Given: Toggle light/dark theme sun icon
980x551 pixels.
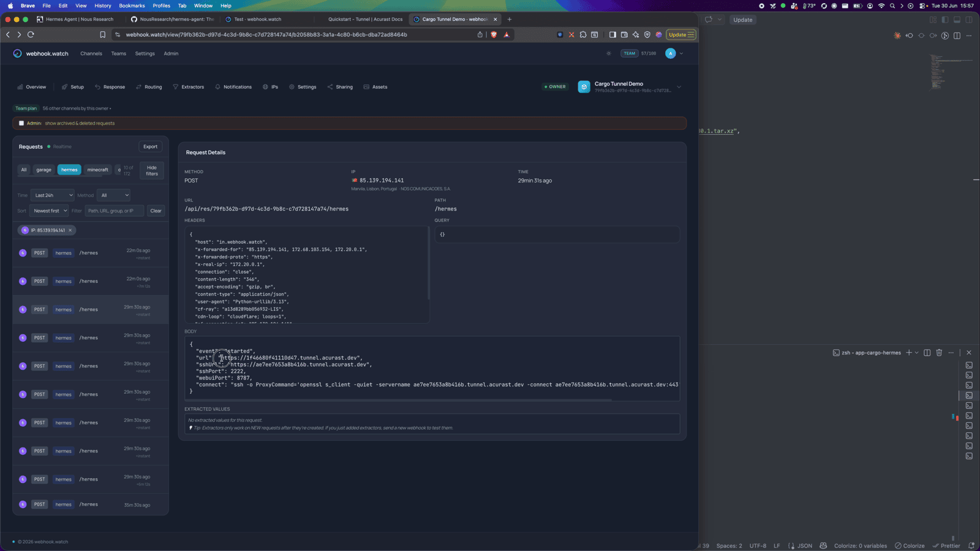Looking at the screenshot, I should point(608,53).
